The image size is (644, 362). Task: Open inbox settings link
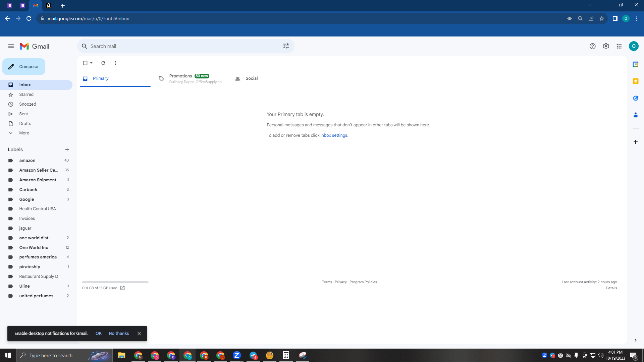pyautogui.click(x=334, y=135)
